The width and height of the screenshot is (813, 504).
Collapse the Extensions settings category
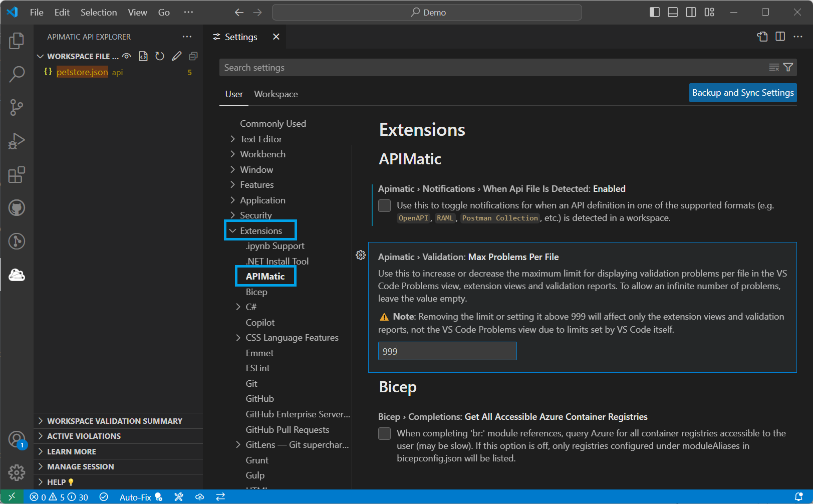click(x=232, y=230)
